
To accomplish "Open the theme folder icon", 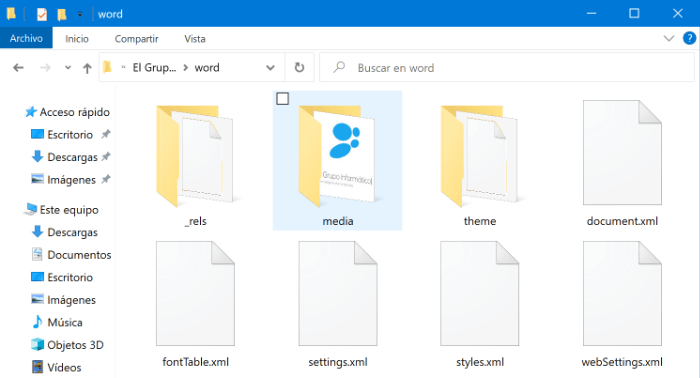I will tap(479, 156).
